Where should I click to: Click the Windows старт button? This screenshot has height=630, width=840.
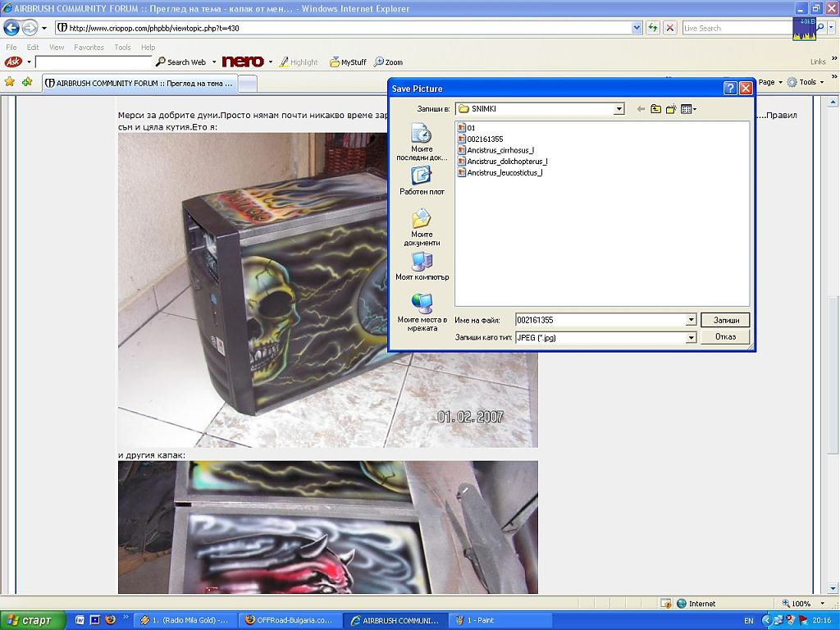(33, 620)
